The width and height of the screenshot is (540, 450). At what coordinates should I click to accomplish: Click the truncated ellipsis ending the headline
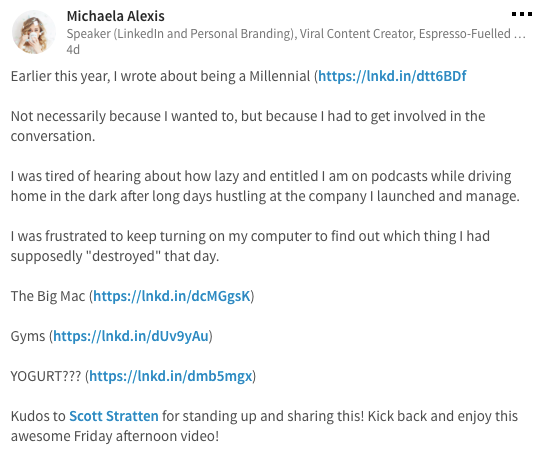519,34
